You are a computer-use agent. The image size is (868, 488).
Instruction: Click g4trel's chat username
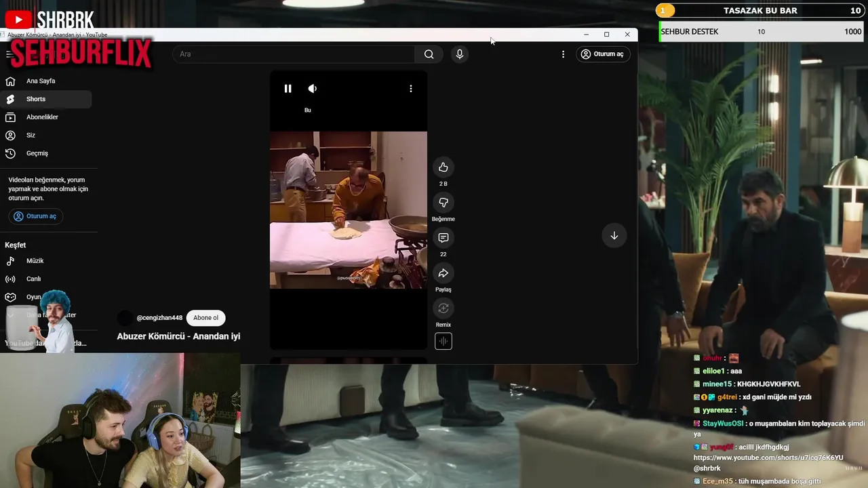tap(726, 397)
